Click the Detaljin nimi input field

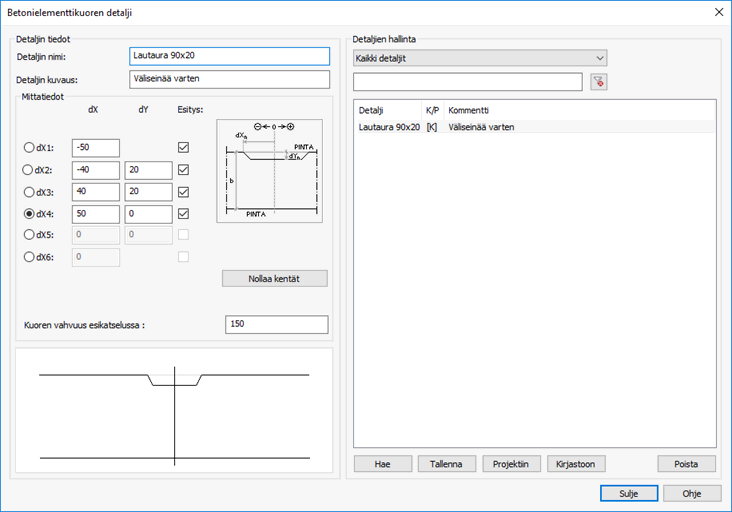coord(229,56)
